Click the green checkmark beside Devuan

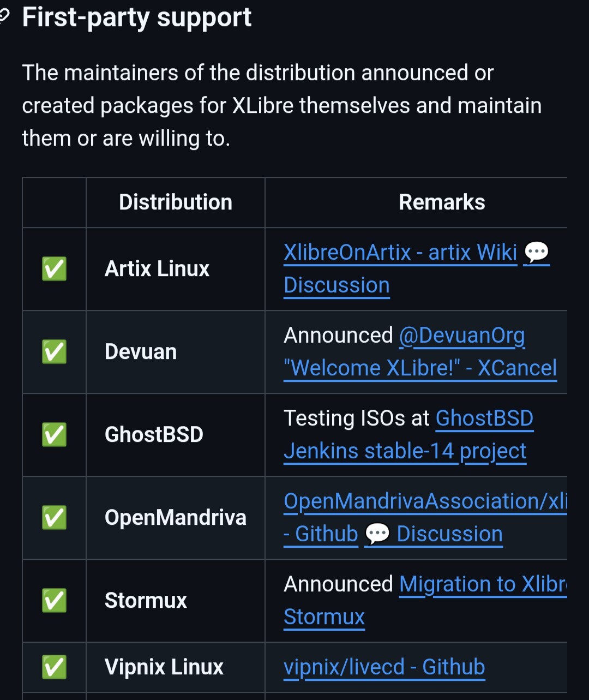54,352
